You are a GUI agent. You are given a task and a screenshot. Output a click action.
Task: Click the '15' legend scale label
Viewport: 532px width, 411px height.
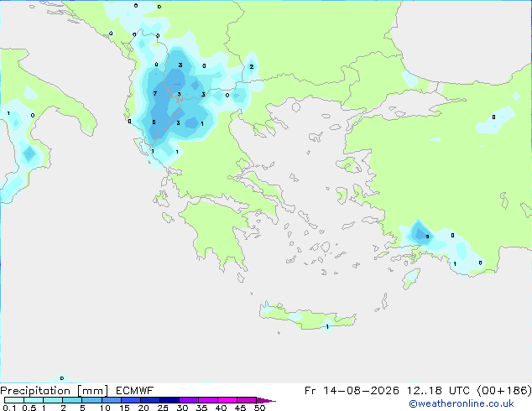click(x=124, y=408)
